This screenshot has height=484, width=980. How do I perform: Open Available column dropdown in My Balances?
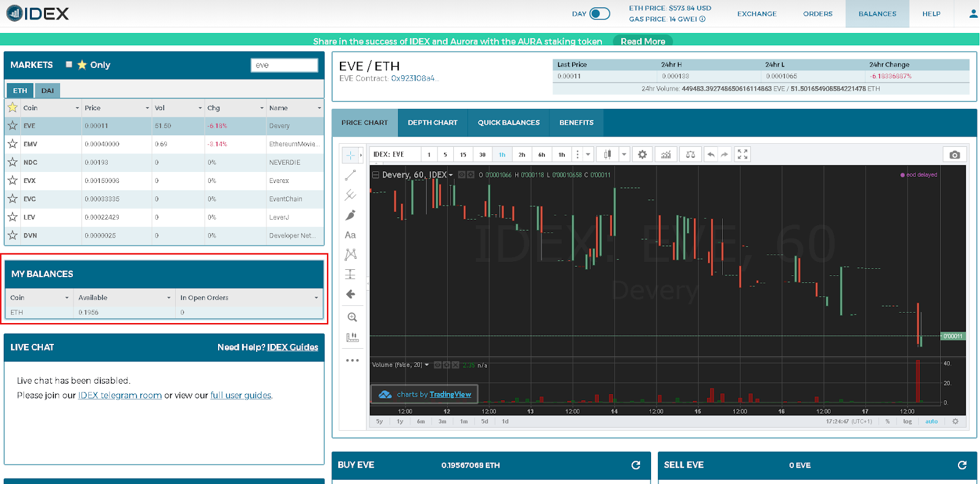click(x=168, y=298)
